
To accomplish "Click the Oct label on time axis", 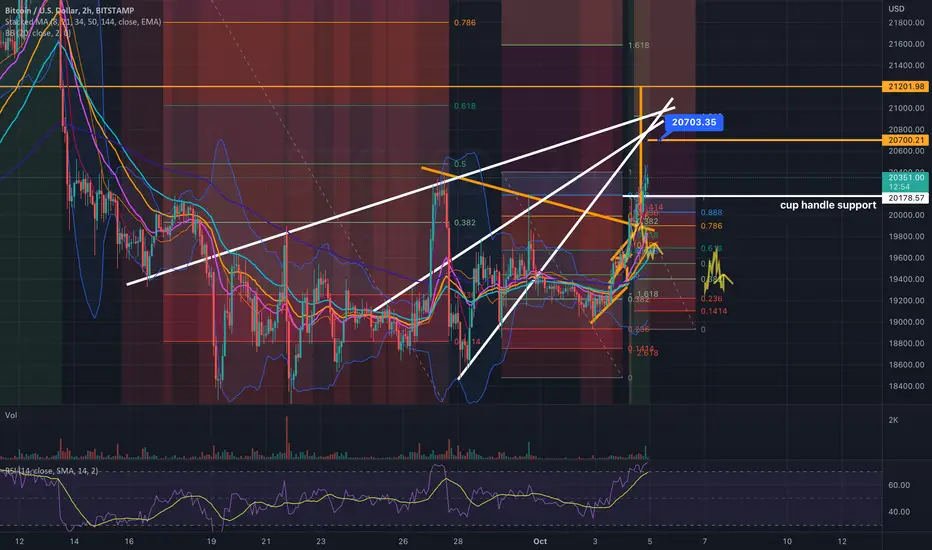I will (540, 541).
